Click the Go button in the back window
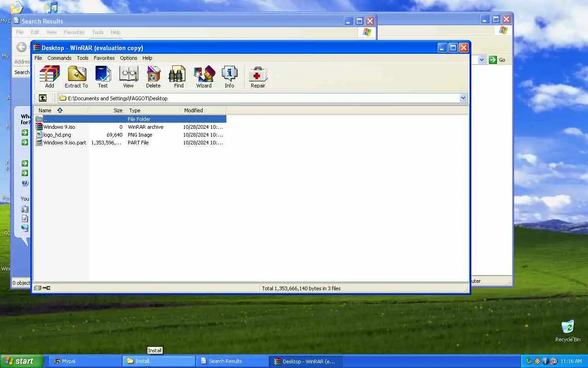 tap(498, 60)
